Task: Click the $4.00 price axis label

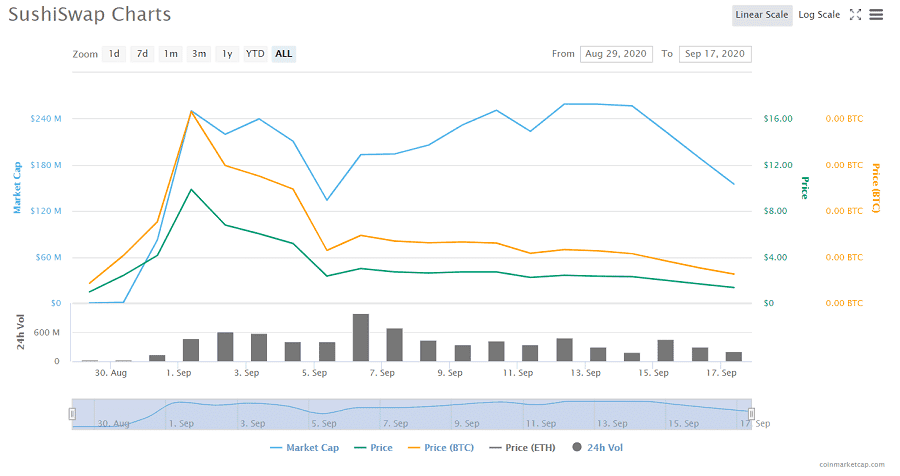Action: pyautogui.click(x=775, y=257)
